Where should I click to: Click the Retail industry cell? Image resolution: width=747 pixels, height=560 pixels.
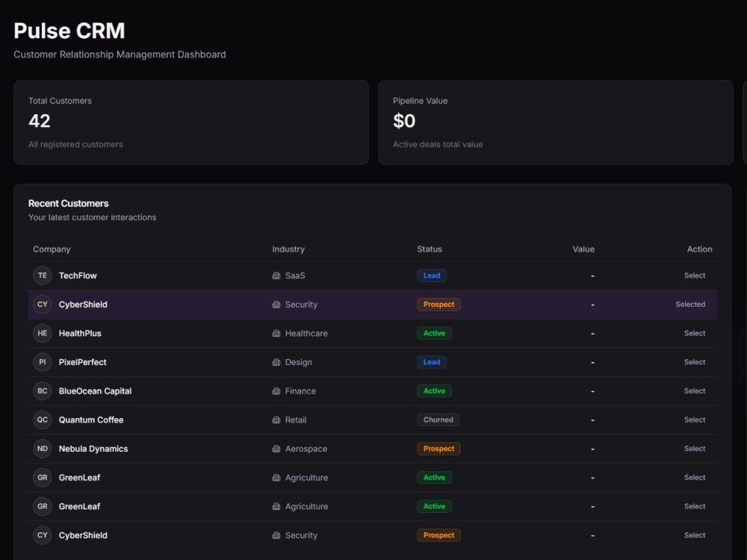pyautogui.click(x=296, y=420)
